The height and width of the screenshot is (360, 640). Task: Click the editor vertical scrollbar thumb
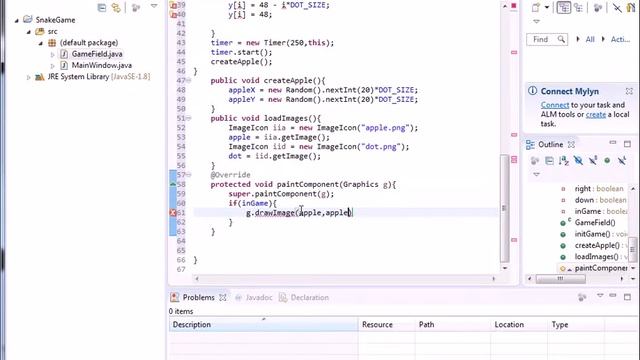tap(504, 208)
